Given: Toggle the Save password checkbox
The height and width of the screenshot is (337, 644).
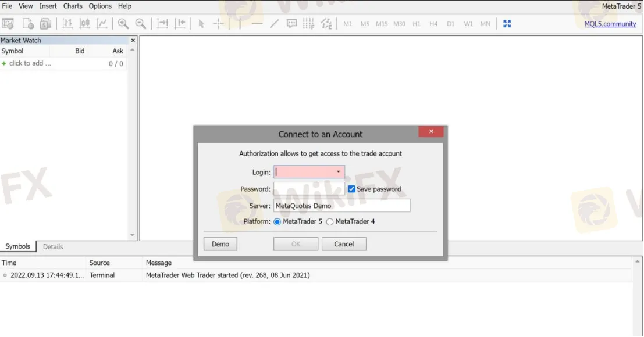Looking at the screenshot, I should [x=351, y=189].
